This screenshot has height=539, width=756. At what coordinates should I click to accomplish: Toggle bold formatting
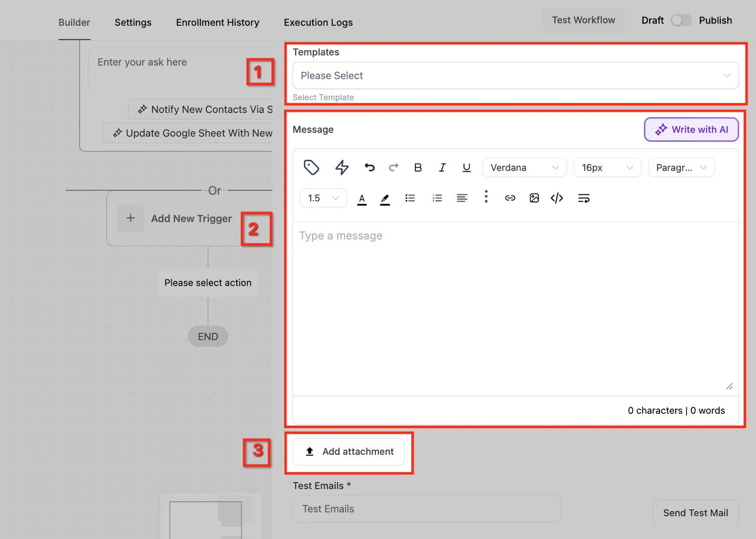click(x=418, y=167)
